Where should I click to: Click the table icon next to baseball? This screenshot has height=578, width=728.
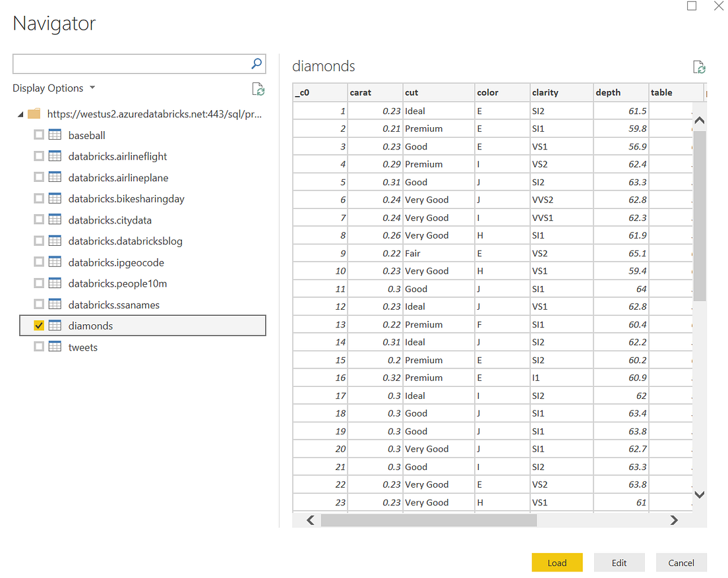(x=53, y=134)
